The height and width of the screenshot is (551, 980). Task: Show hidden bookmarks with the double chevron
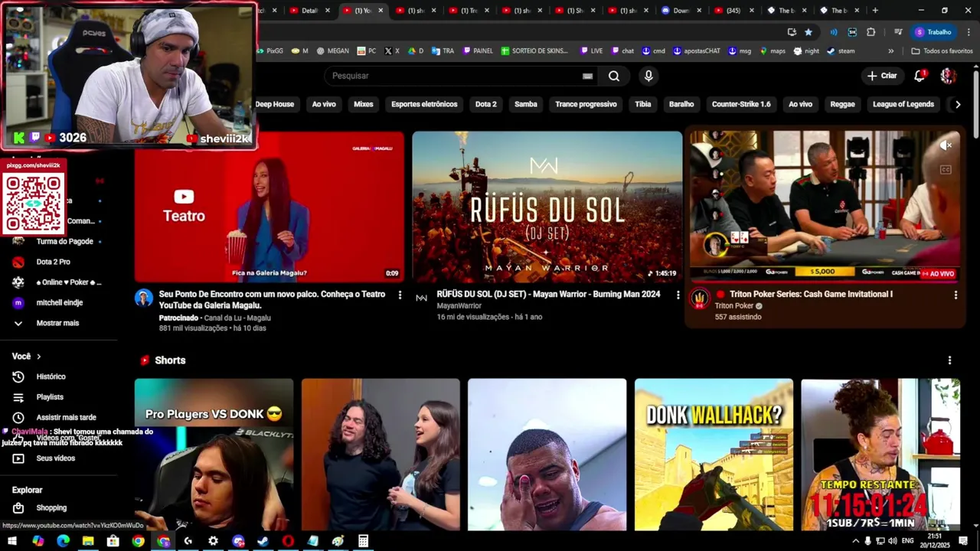[890, 51]
